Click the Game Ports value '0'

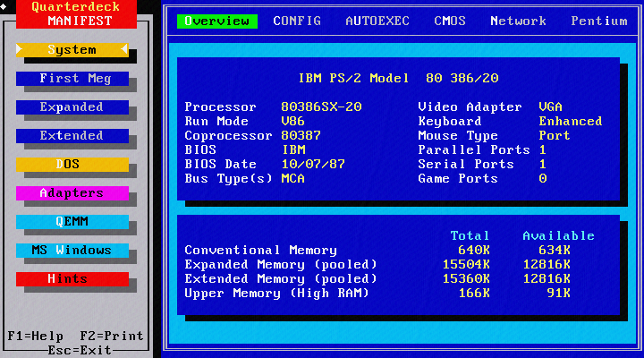coord(543,179)
